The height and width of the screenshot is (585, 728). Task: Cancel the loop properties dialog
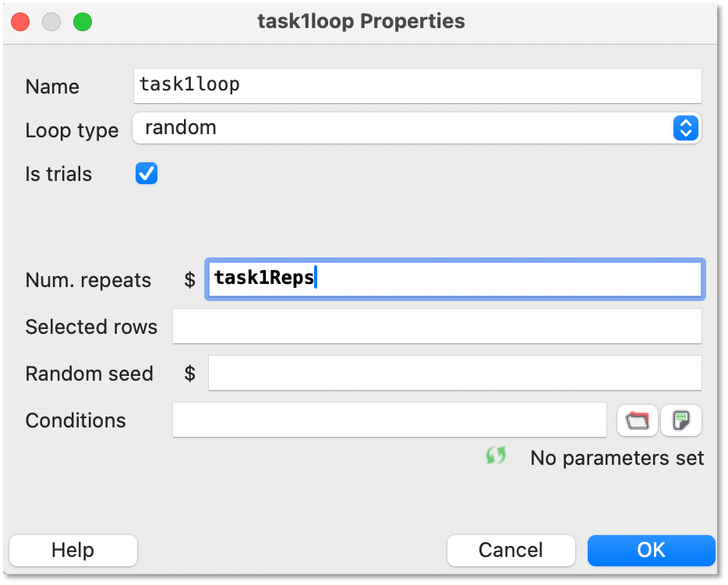tap(511, 550)
